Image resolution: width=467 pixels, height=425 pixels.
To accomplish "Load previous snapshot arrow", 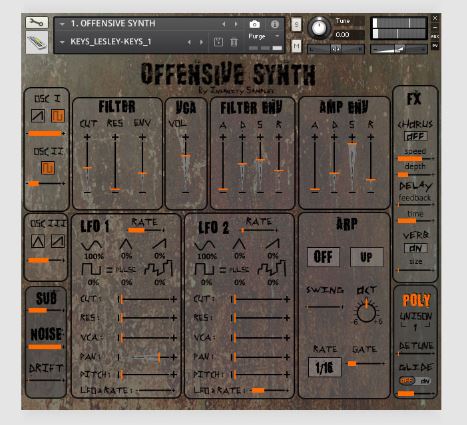I will click(x=189, y=42).
